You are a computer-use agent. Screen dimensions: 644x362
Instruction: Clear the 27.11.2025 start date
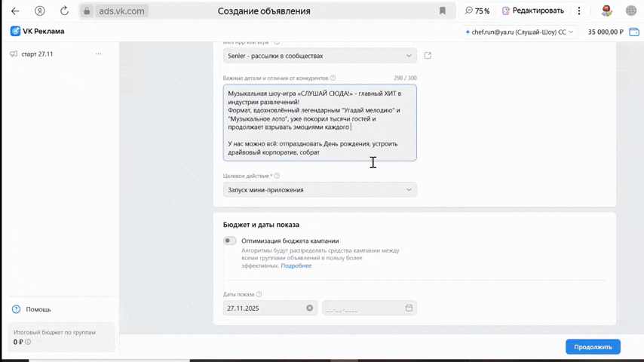309,308
